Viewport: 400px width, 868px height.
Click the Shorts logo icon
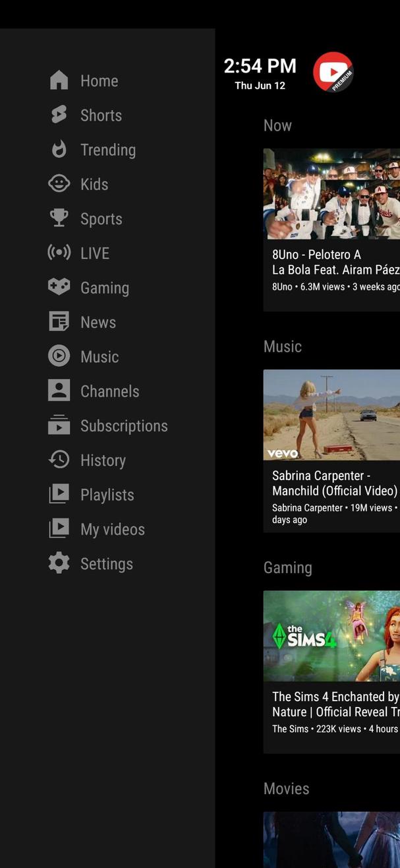(x=59, y=115)
